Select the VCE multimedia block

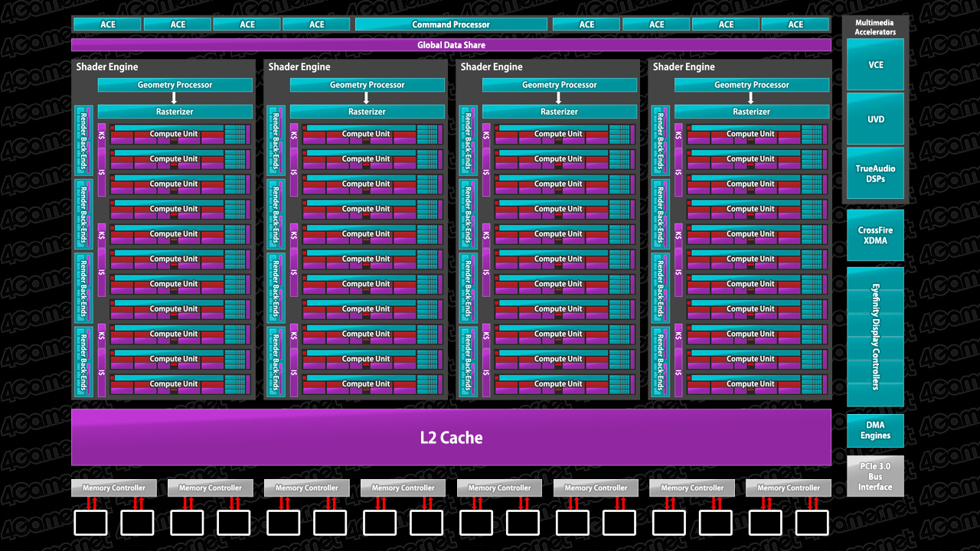[x=875, y=65]
